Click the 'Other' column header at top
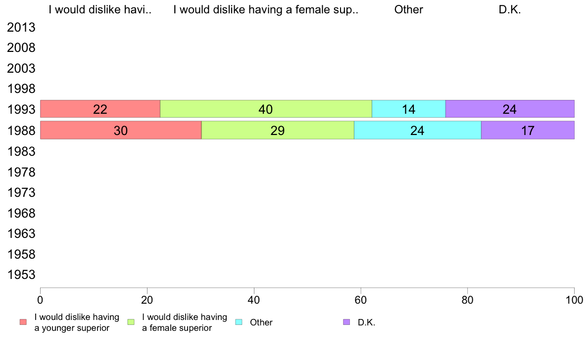This screenshot has width=588, height=364. pyautogui.click(x=409, y=10)
